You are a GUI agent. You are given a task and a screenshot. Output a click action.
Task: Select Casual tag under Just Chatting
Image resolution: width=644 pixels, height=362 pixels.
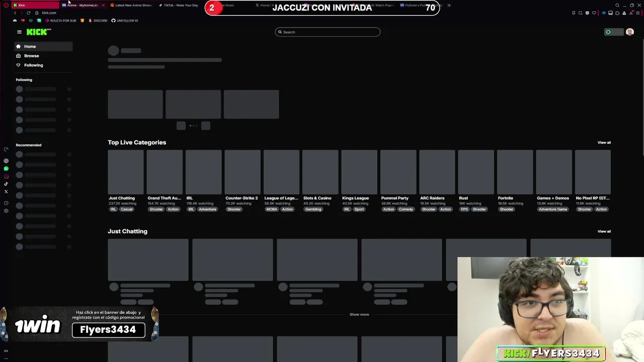pyautogui.click(x=126, y=210)
